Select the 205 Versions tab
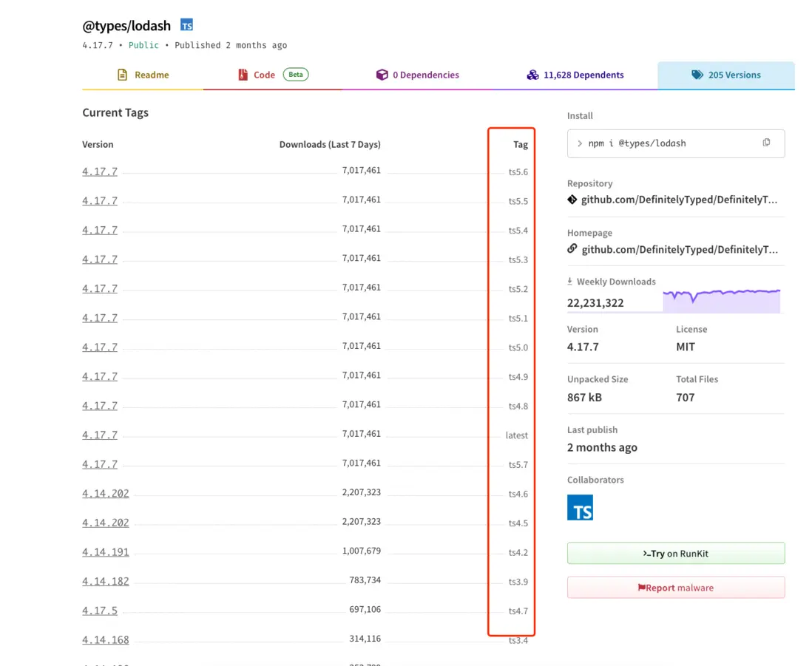This screenshot has width=812, height=666. (x=725, y=75)
